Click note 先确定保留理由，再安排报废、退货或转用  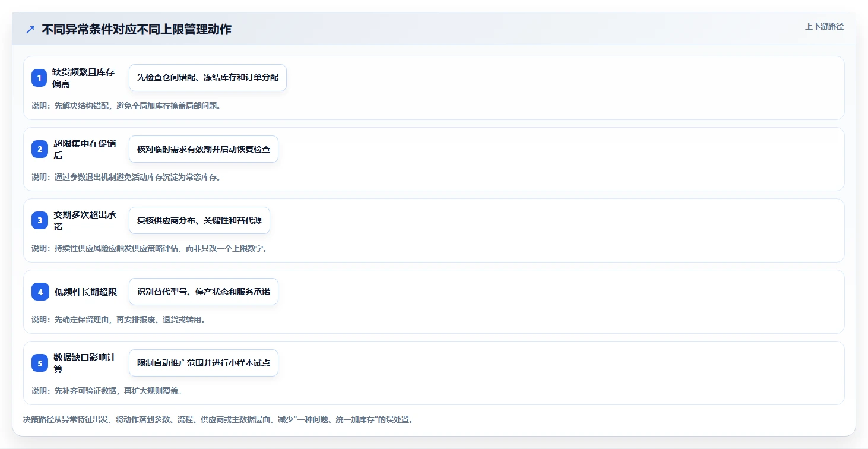119,320
